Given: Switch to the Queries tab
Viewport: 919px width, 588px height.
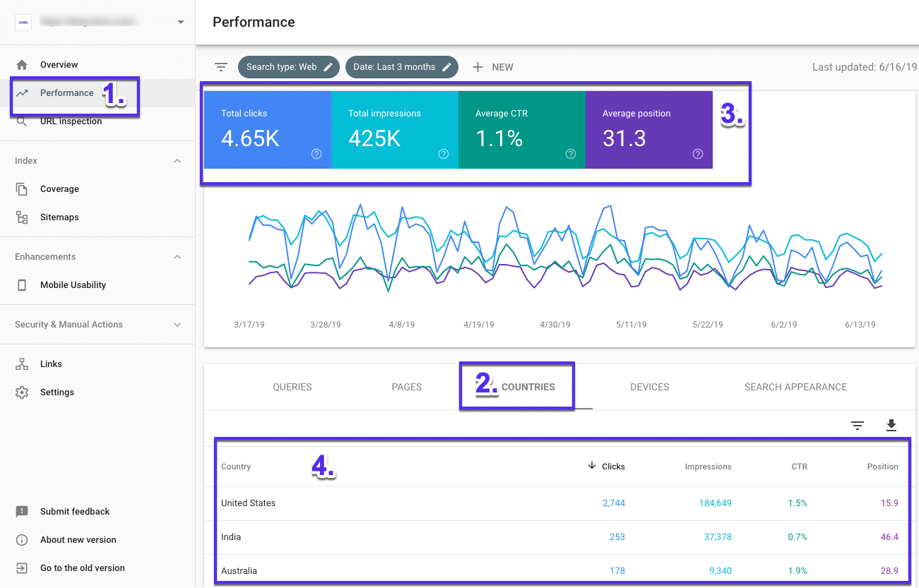Looking at the screenshot, I should pos(292,387).
